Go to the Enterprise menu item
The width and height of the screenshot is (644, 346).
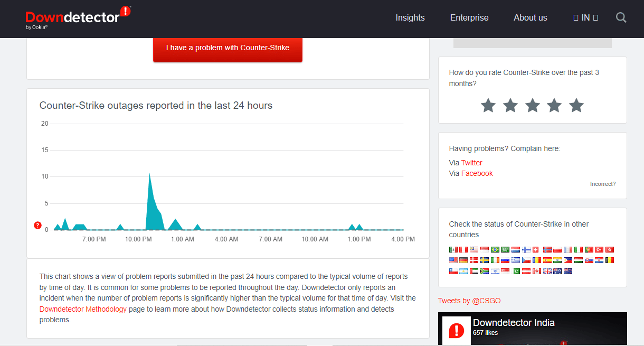[x=469, y=18]
